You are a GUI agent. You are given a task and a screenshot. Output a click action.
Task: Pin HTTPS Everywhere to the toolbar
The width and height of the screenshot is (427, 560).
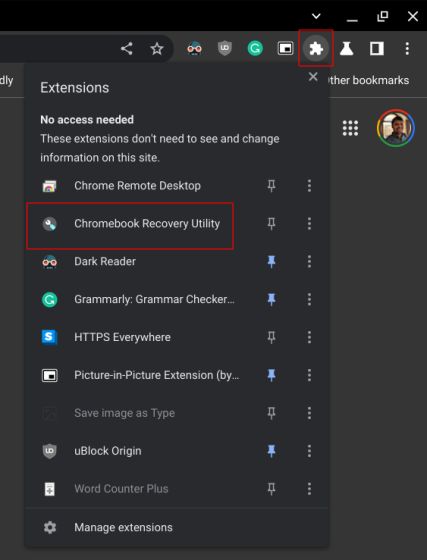[271, 337]
